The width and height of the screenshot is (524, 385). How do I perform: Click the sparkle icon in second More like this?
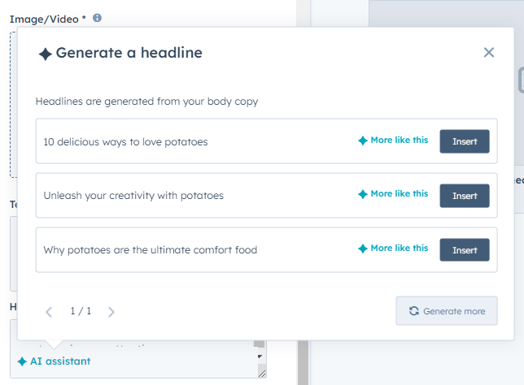point(363,194)
